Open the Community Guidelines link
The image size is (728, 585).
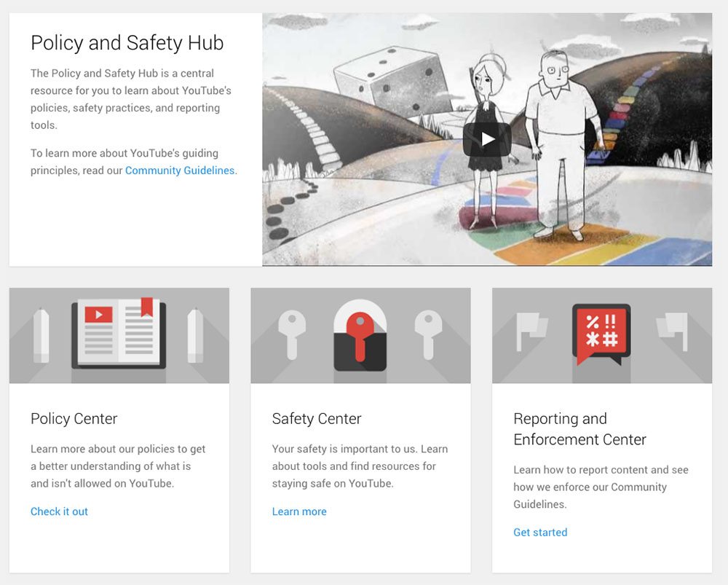click(x=180, y=170)
